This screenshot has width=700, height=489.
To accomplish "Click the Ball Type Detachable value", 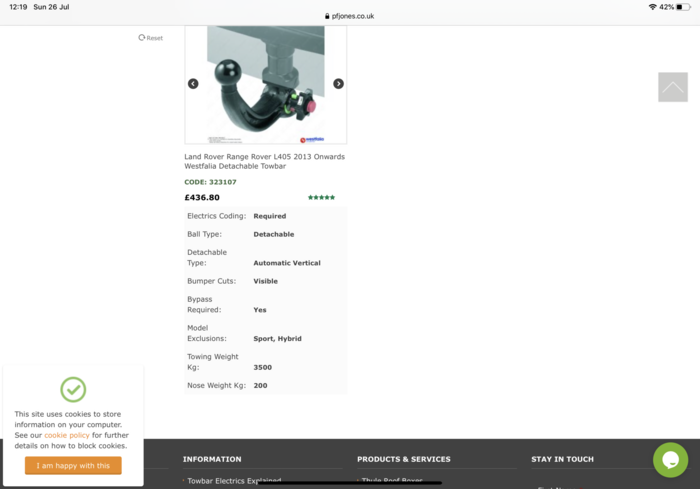I will (274, 234).
